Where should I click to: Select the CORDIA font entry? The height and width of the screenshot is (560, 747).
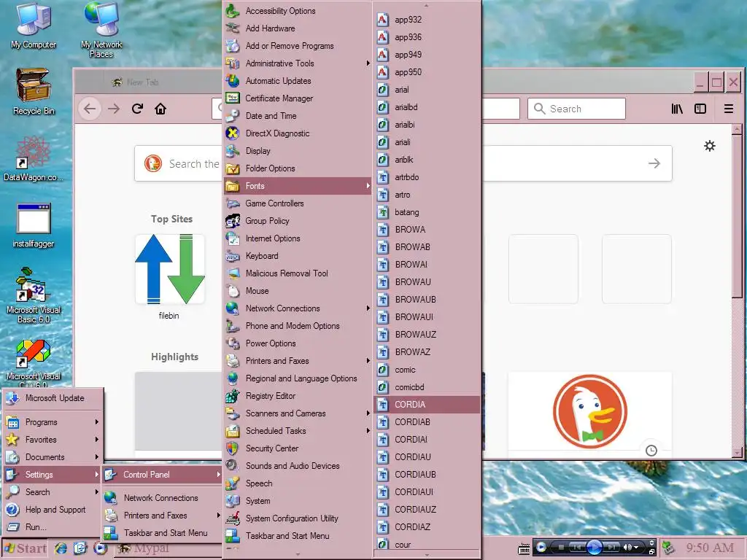(x=427, y=404)
